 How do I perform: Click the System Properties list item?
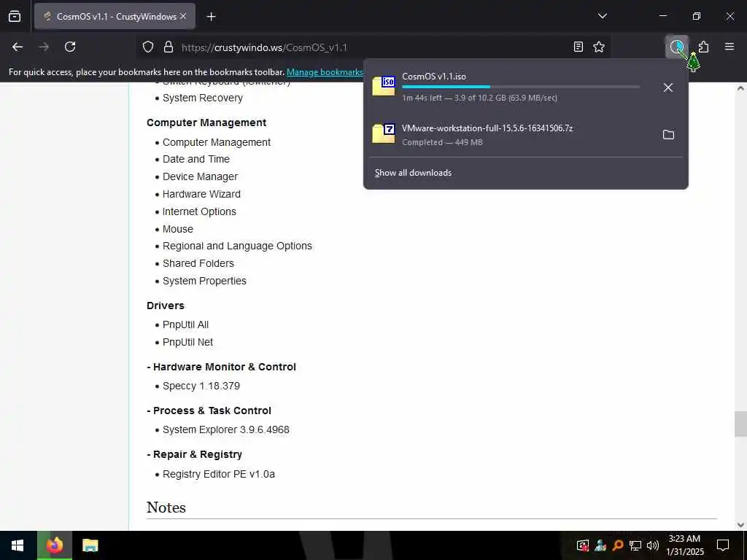coord(204,281)
